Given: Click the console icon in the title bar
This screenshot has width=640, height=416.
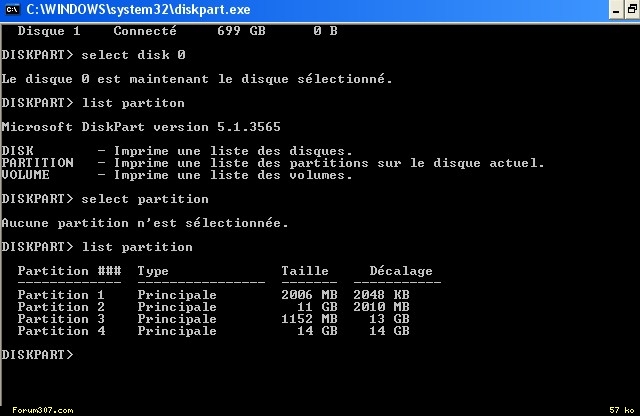Looking at the screenshot, I should pos(11,9).
